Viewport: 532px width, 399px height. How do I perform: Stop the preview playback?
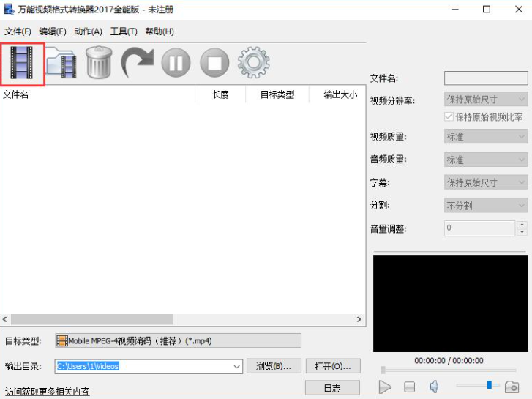tap(410, 387)
